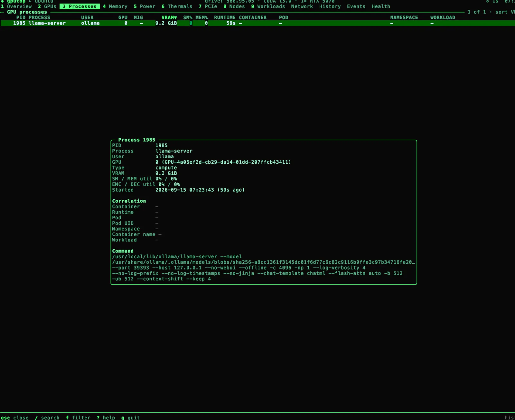Click esc close in footer

[15, 417]
